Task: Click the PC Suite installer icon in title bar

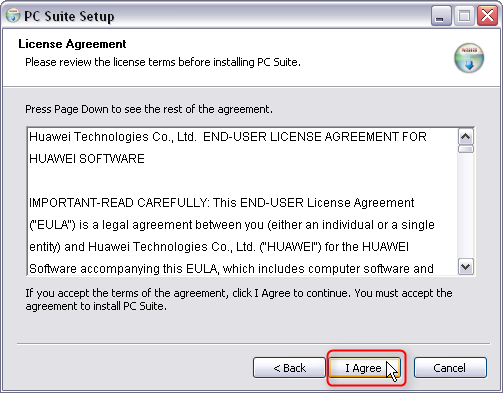Action: coord(13,15)
